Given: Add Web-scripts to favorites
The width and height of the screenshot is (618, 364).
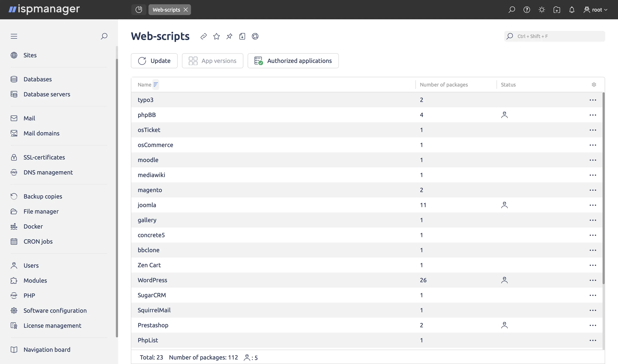Looking at the screenshot, I should (x=216, y=36).
